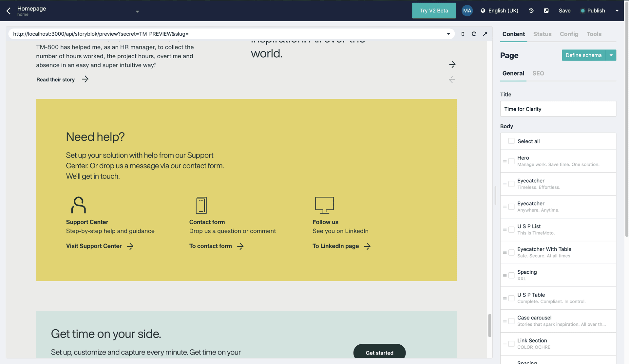Select the General sub-tab

coord(513,73)
